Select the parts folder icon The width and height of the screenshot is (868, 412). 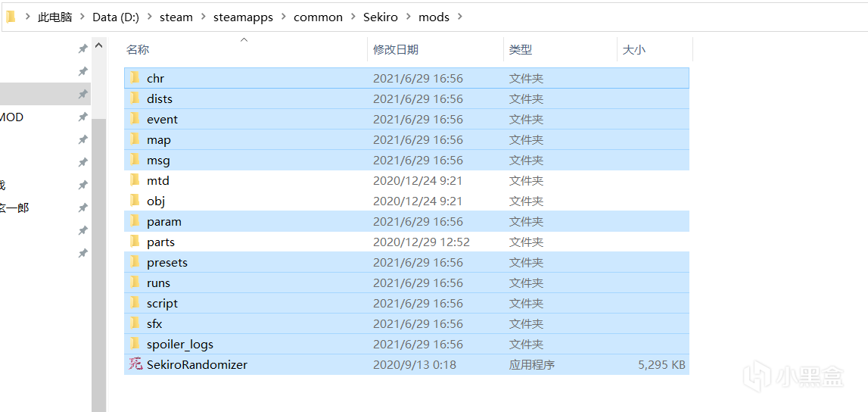135,242
